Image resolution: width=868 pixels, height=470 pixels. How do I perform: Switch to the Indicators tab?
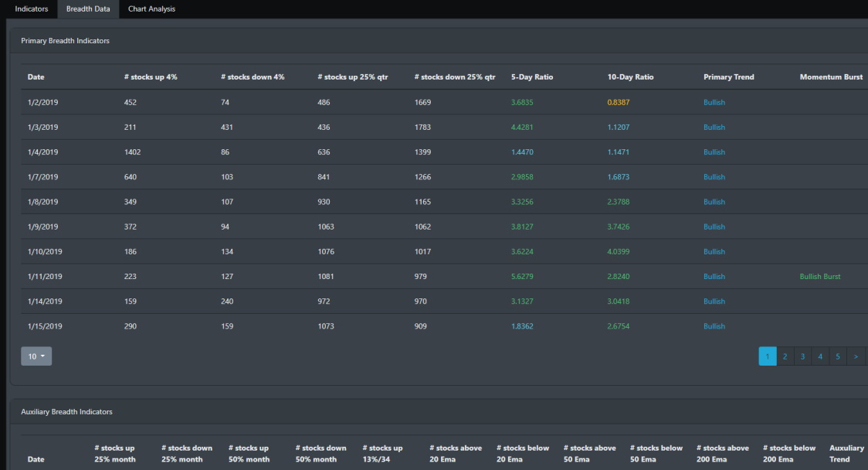[31, 9]
